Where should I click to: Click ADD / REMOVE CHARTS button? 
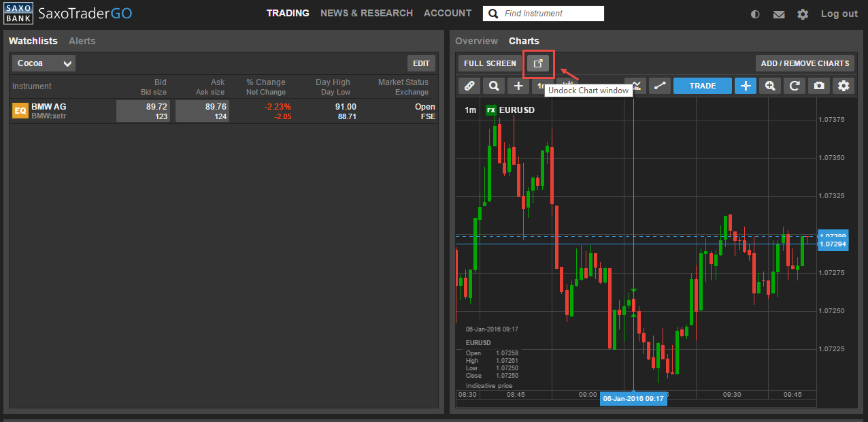tap(805, 63)
